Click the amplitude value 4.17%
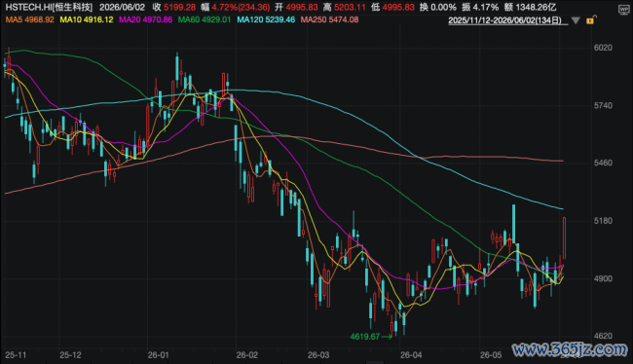Screen dimensions: 633x364 click(486, 7)
